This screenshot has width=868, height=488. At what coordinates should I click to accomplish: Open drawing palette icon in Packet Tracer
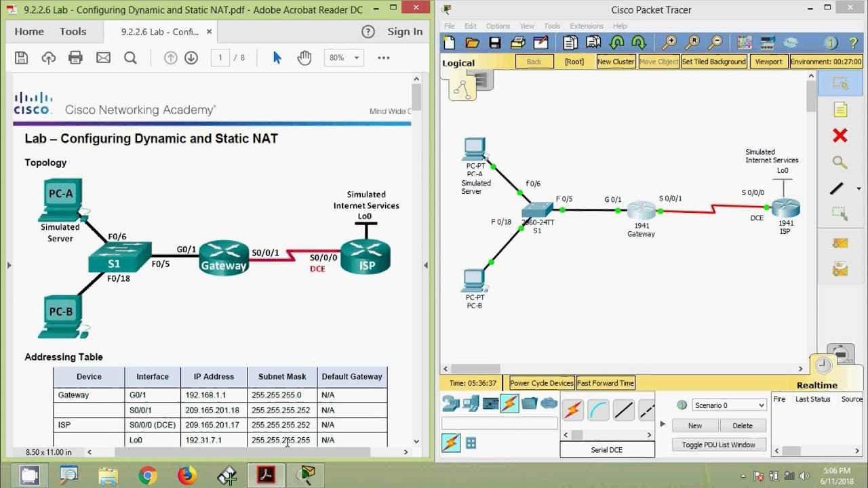tap(745, 43)
